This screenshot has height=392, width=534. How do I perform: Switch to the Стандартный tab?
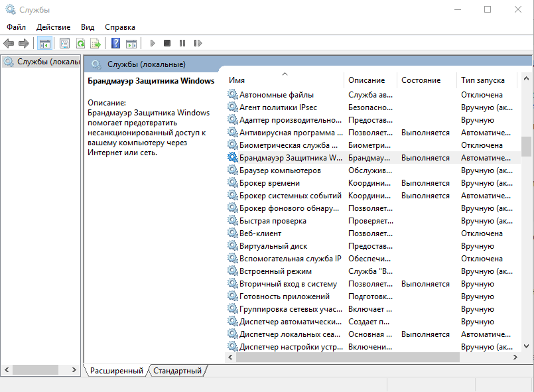tap(177, 371)
